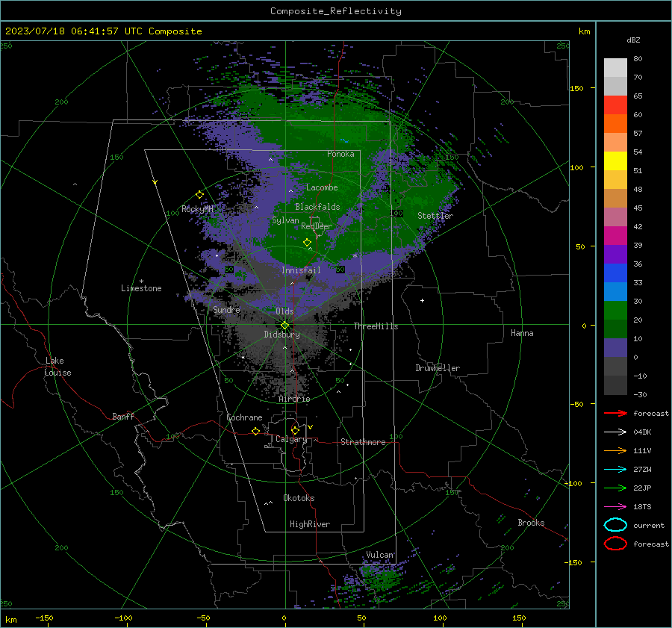Click the magenta 18TS arrow icon

(x=615, y=507)
